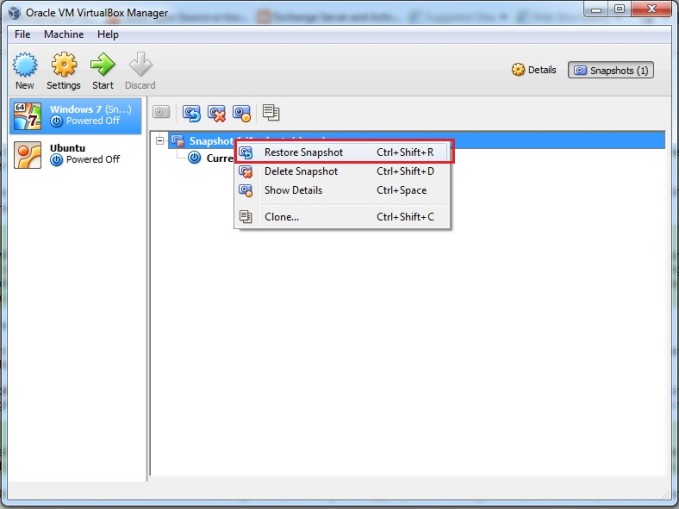Viewport: 679px width, 509px height.
Task: Click the Snapshots (1) button
Action: pyautogui.click(x=611, y=70)
